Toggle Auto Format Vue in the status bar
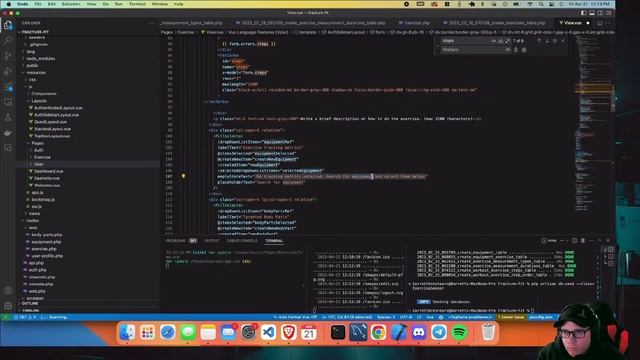The width and height of the screenshot is (640, 360). [295, 317]
